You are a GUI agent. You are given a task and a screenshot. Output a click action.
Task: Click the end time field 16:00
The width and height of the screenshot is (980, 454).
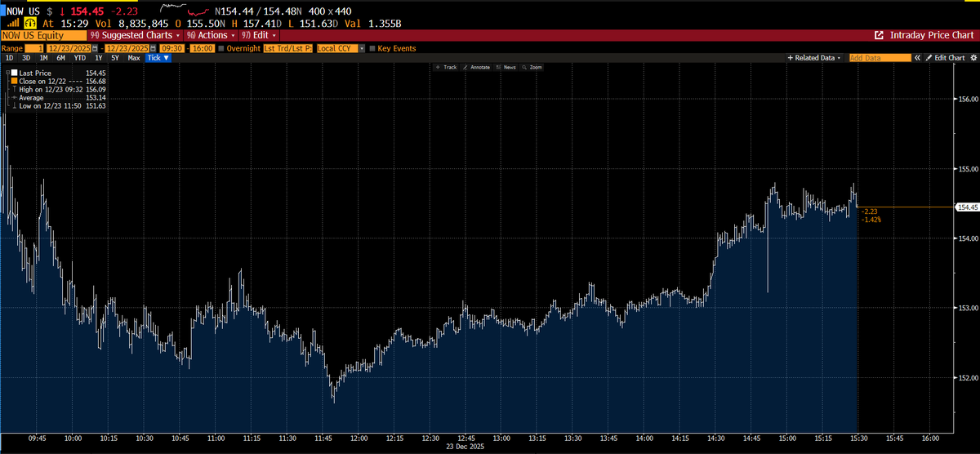coord(203,48)
